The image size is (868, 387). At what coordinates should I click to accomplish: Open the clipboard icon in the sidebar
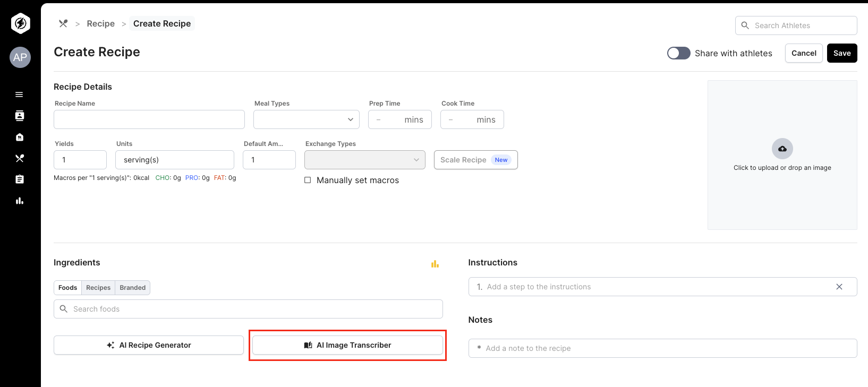tap(20, 179)
